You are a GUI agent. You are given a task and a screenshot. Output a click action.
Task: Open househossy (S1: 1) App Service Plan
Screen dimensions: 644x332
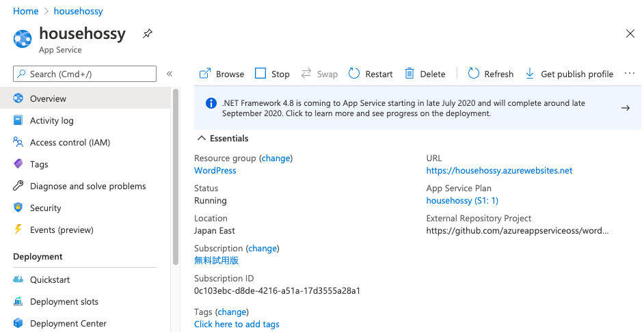pos(462,200)
